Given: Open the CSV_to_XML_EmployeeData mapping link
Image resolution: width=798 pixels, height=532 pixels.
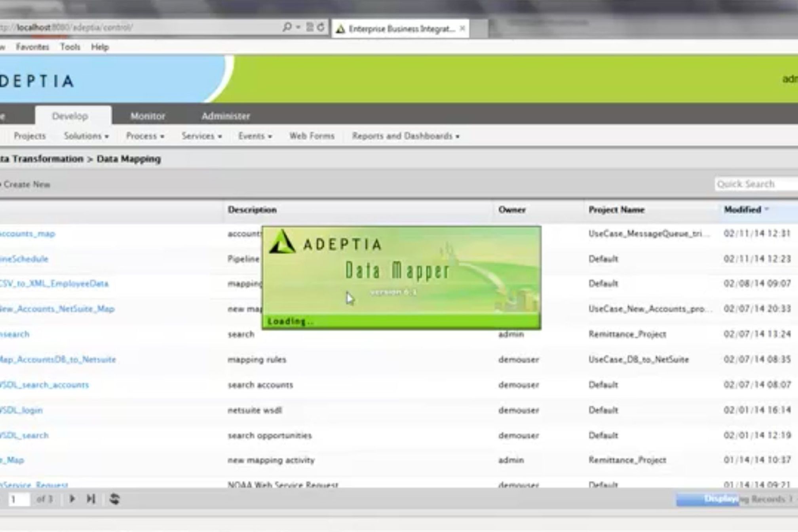Looking at the screenshot, I should [54, 284].
